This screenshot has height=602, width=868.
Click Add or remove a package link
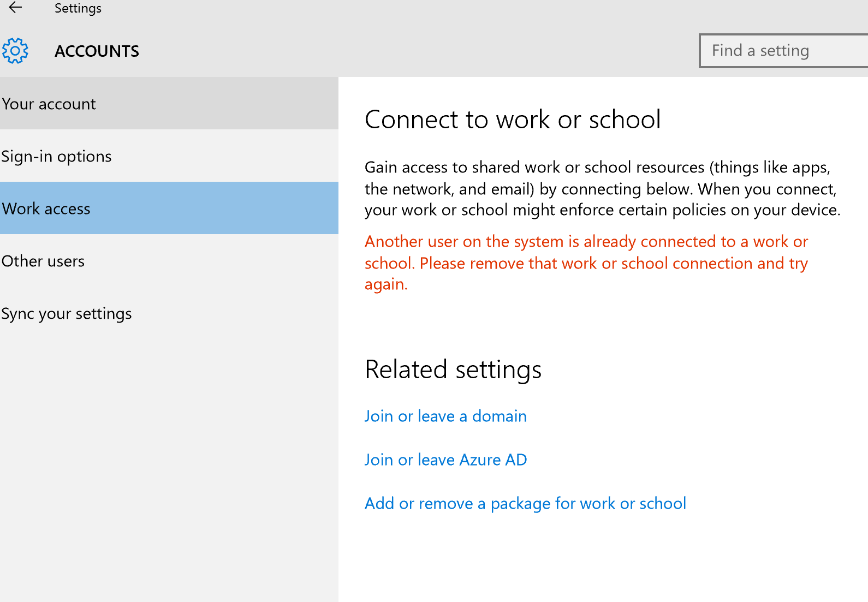pos(525,503)
